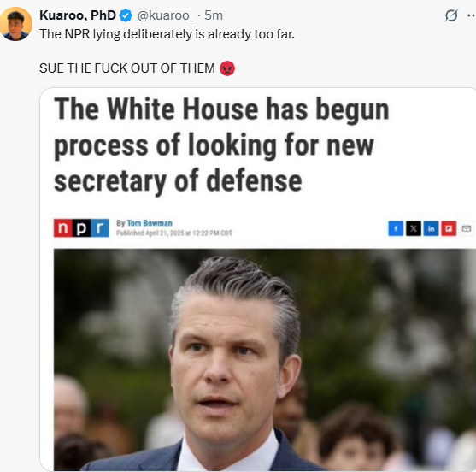Open the @kuaroo_ handle link
This screenshot has height=472, width=476.
click(x=166, y=15)
